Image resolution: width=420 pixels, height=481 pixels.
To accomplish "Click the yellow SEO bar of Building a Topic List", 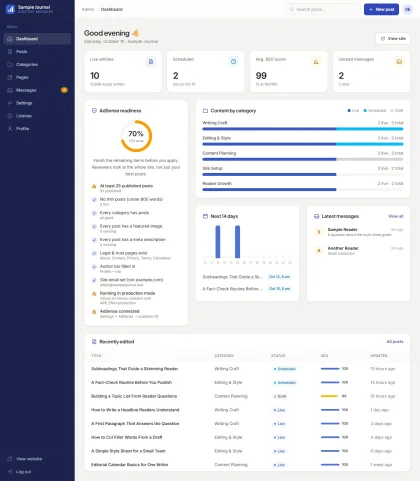I will pyautogui.click(x=330, y=396).
